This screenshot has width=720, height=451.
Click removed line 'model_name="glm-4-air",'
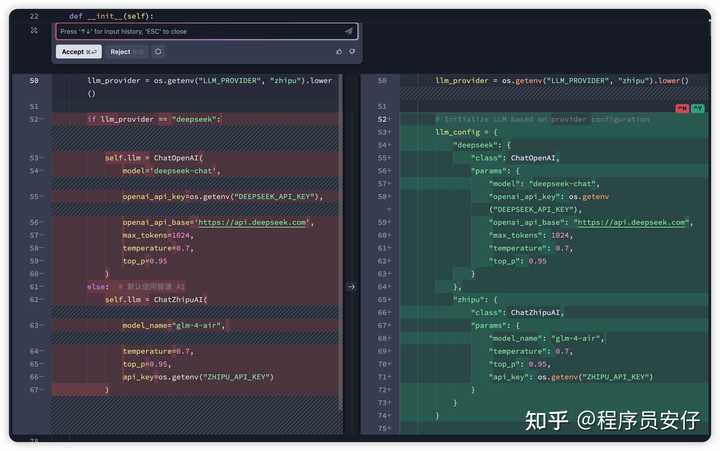coord(174,325)
